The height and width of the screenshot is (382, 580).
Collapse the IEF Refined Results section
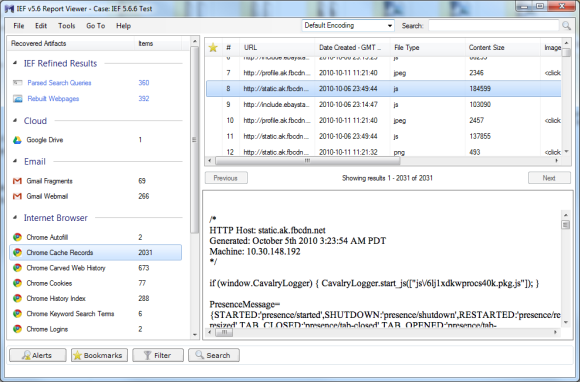[x=15, y=63]
